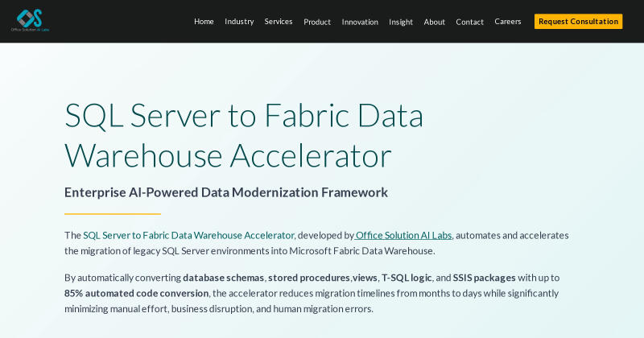Click the main page heading
The image size is (644, 338).
point(244,135)
